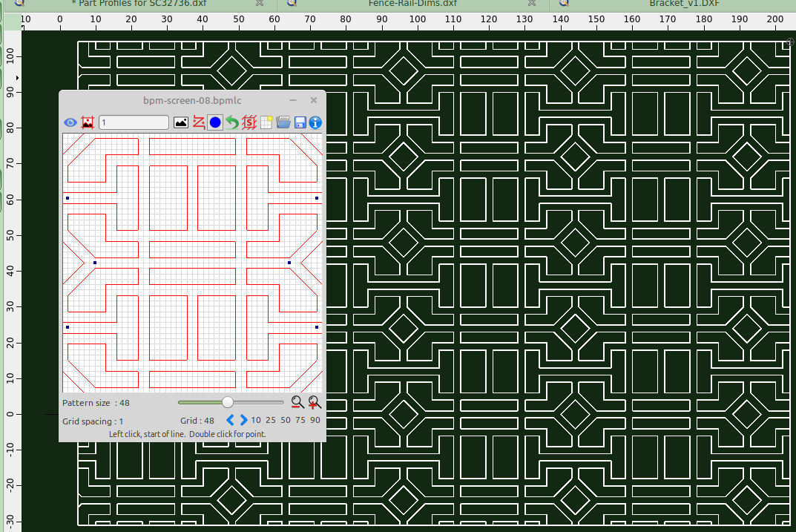Image resolution: width=796 pixels, height=532 pixels.
Task: Open a pattern file with folder icon
Action: point(283,122)
